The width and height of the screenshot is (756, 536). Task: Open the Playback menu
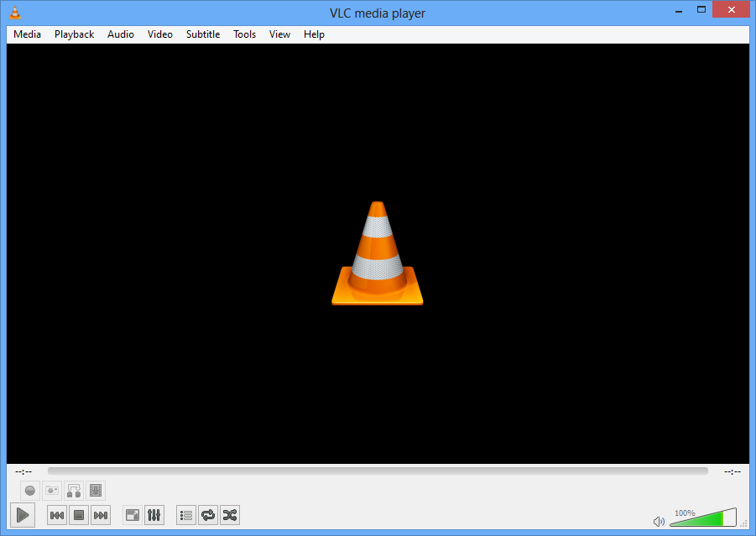pos(74,34)
